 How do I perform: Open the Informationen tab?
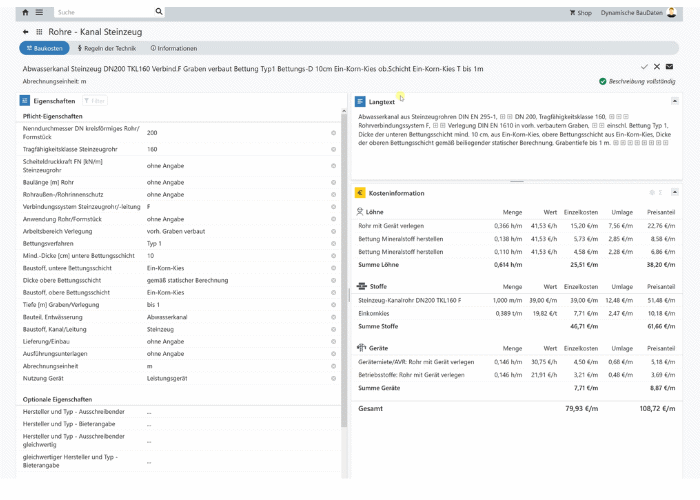click(173, 48)
